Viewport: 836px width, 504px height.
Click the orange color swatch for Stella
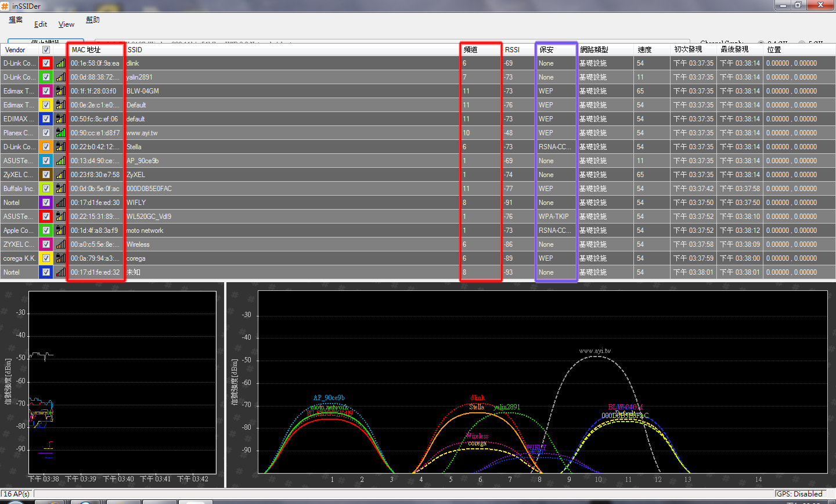coord(46,147)
